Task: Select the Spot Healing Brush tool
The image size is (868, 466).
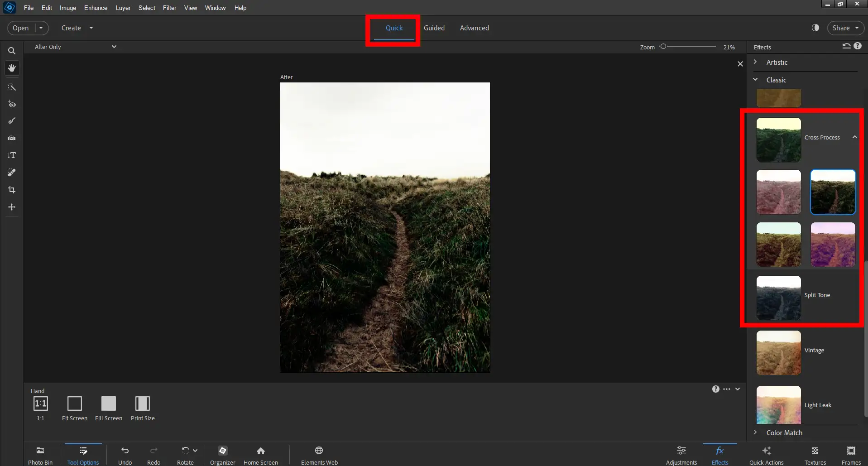Action: pyautogui.click(x=12, y=173)
